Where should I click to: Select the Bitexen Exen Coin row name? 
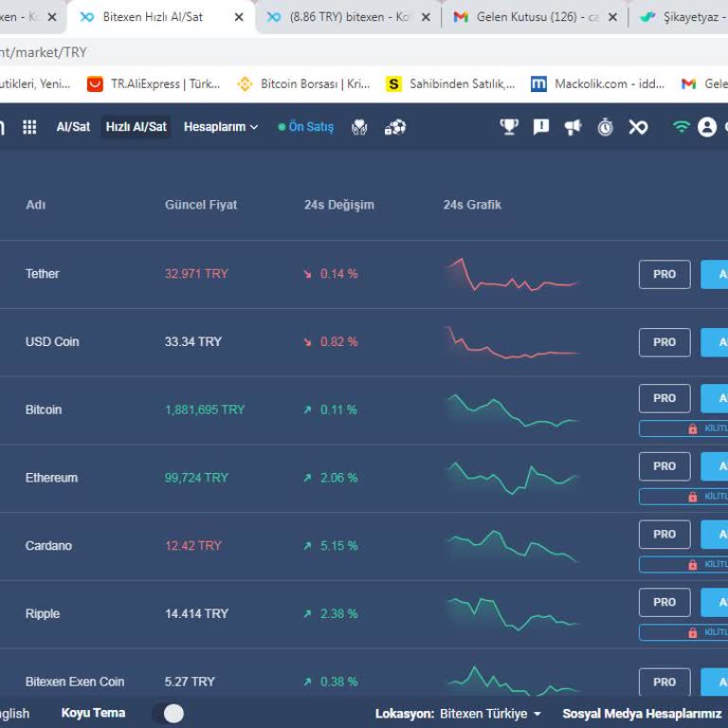[75, 682]
